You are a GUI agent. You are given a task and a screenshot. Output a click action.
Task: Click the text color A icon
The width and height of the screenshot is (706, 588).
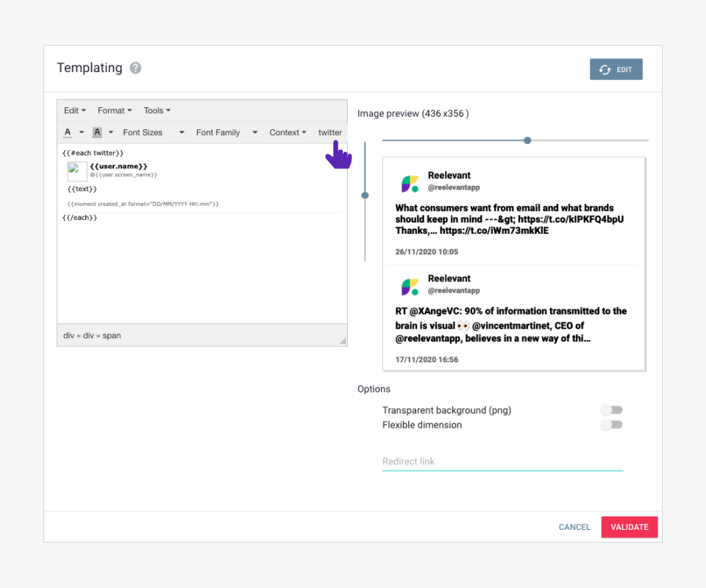(68, 132)
